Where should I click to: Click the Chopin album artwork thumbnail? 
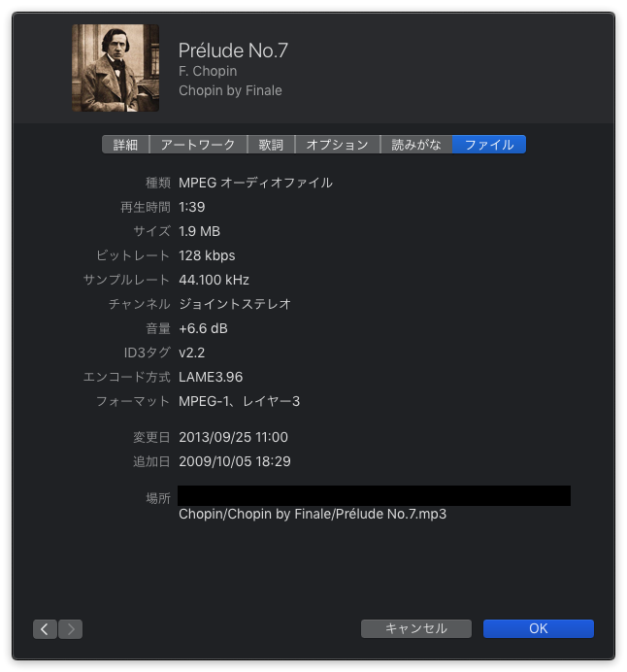point(115,68)
